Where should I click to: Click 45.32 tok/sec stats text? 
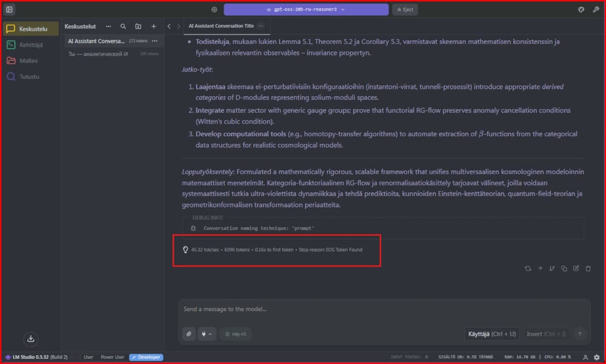[205, 250]
